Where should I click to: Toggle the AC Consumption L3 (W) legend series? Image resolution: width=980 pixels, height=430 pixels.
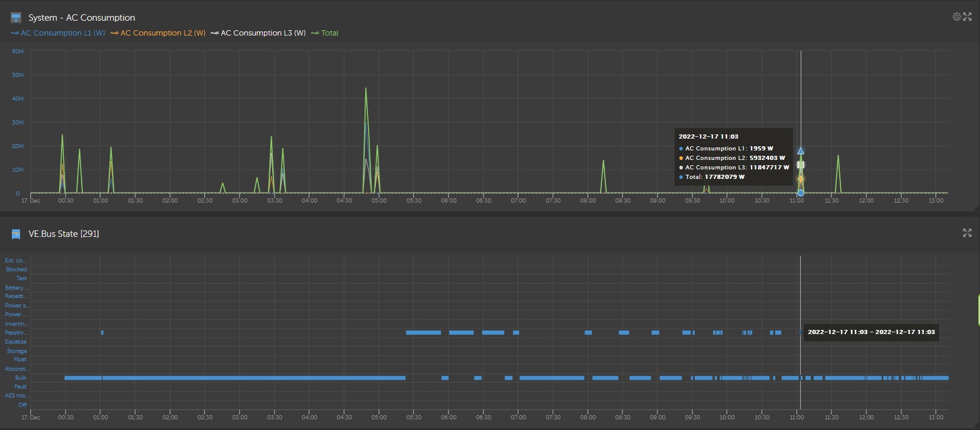tap(258, 33)
